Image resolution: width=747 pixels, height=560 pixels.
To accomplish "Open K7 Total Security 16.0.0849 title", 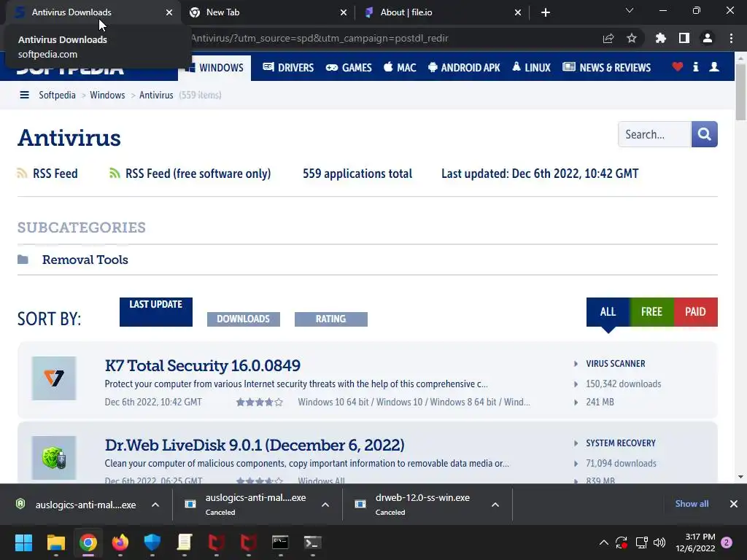I will click(x=203, y=366).
